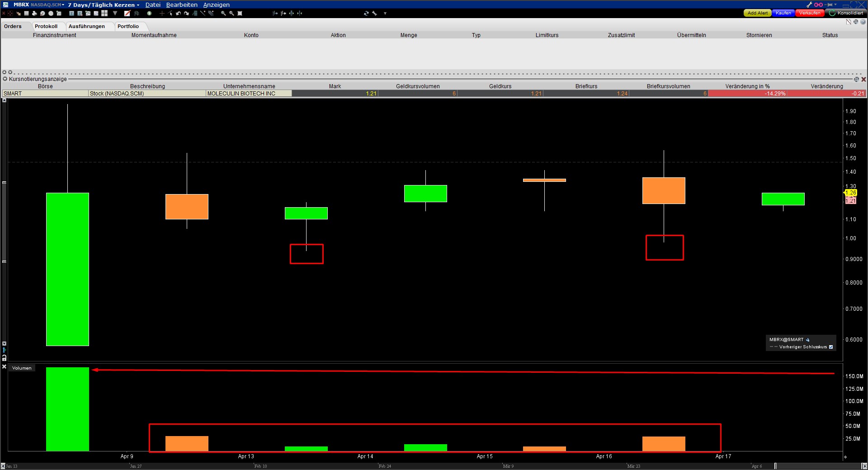Toggle the Konsolidiert option at top right
868x470 pixels.
coord(848,13)
